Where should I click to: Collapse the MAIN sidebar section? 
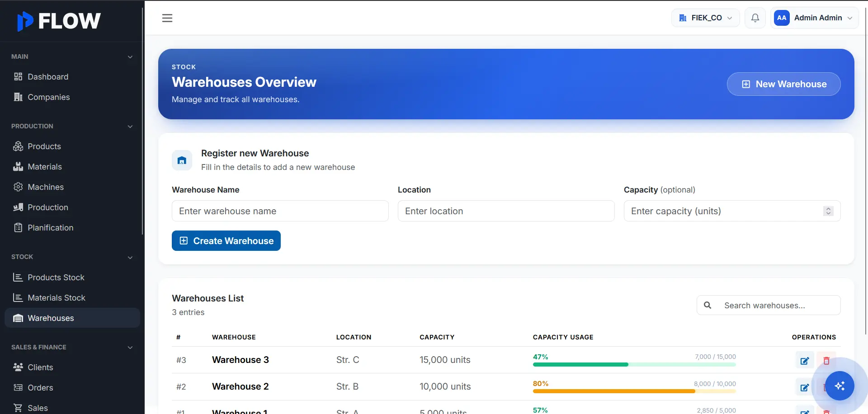[x=130, y=57]
